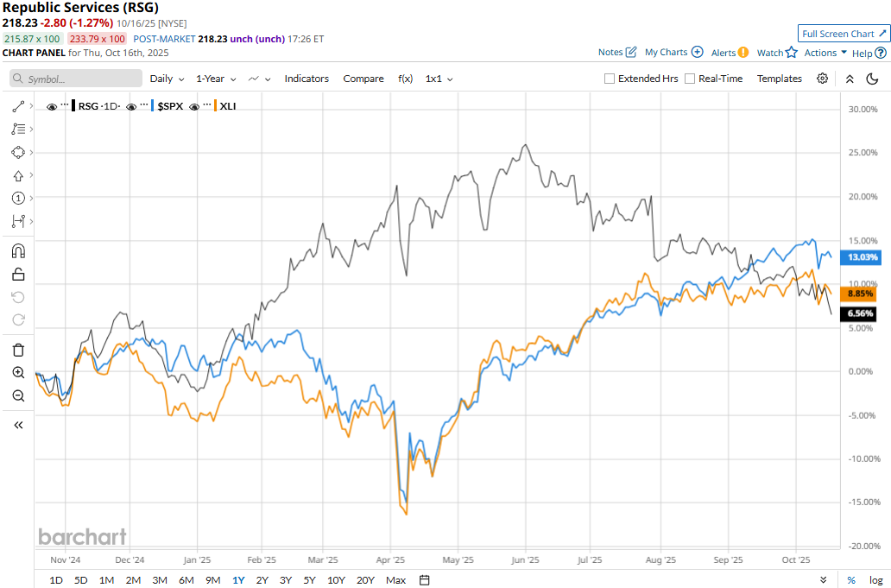This screenshot has width=891, height=588.
Task: Enable Real-Time checkbox
Action: click(690, 79)
